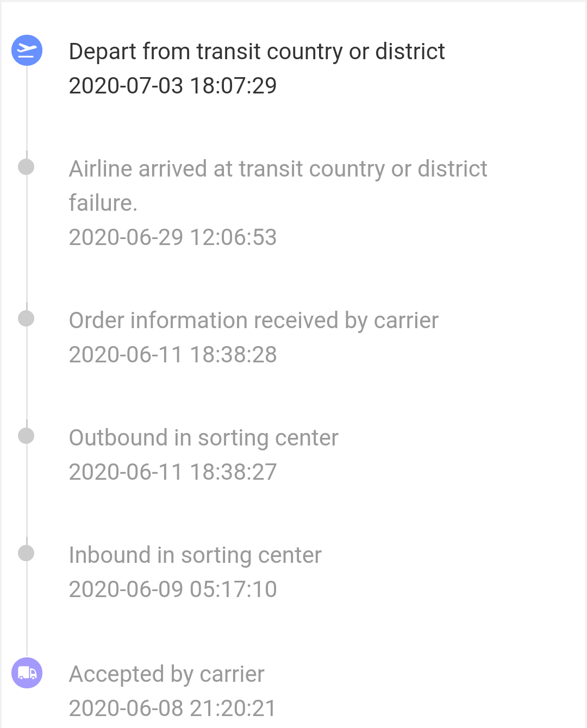This screenshot has width=587, height=728.
Task: Select the grey dot beside Order information received
Action: tap(26, 318)
